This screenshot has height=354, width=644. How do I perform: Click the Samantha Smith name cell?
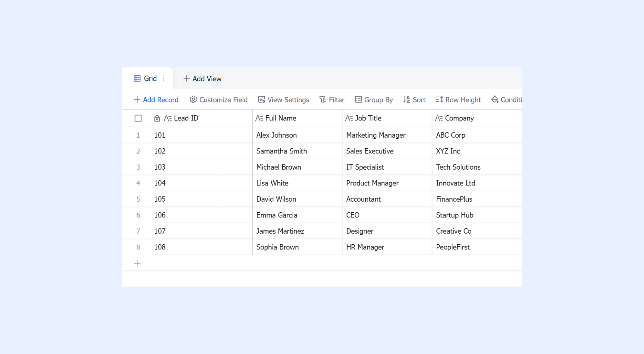(x=297, y=151)
